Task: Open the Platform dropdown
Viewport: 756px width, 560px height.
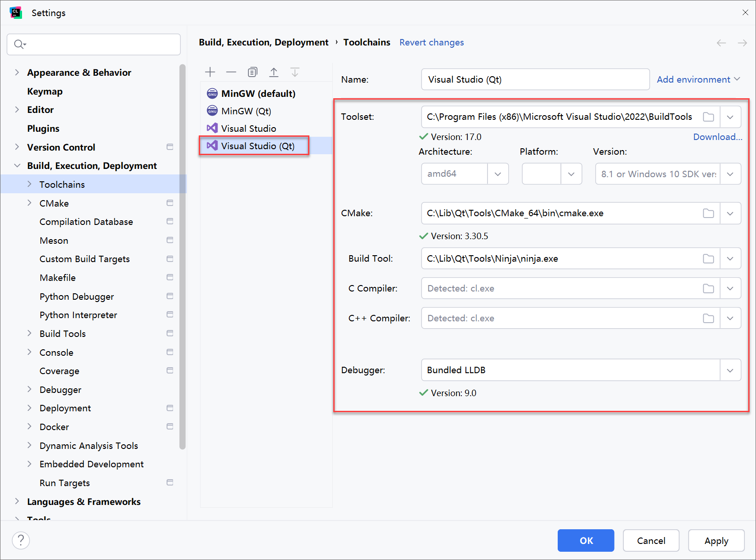Action: [x=571, y=174]
